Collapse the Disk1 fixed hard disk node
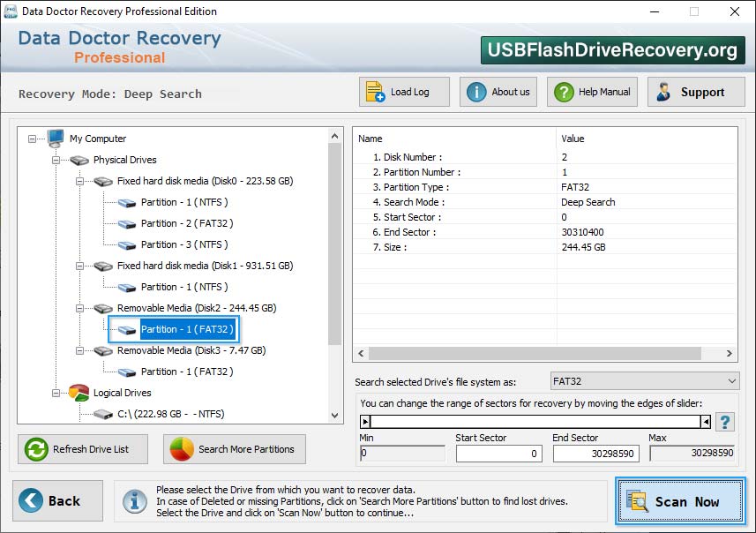The width and height of the screenshot is (756, 533). click(80, 266)
